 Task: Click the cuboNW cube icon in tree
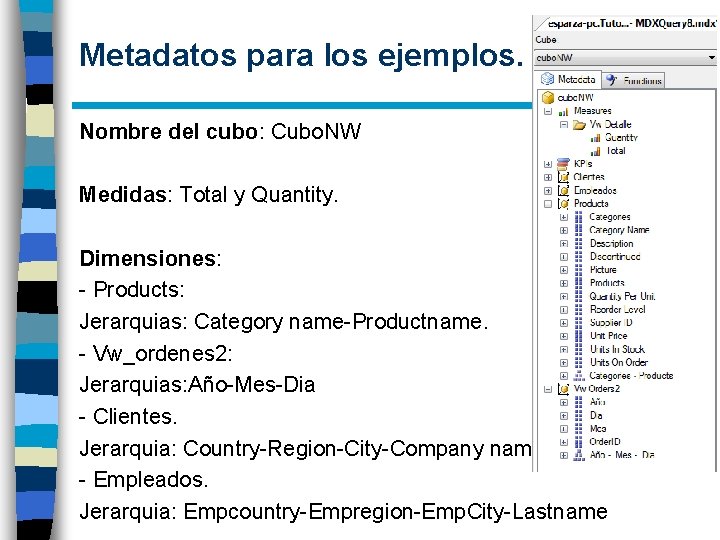(x=548, y=97)
